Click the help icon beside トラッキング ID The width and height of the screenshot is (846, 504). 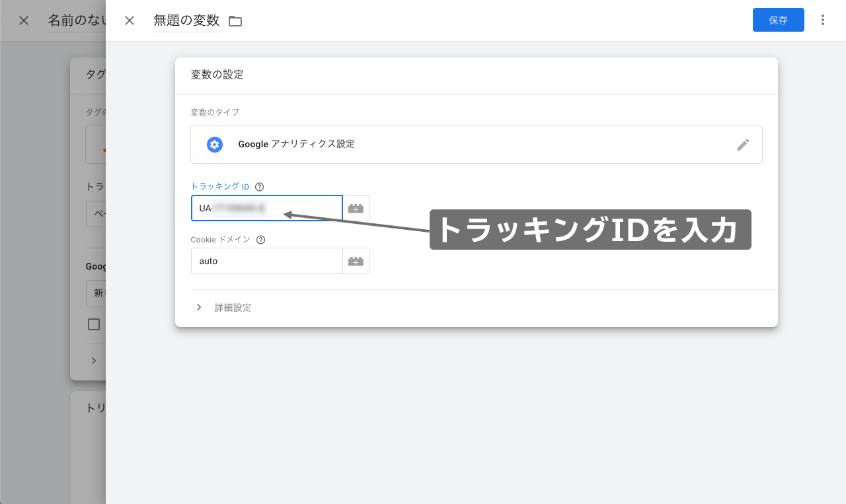(258, 186)
